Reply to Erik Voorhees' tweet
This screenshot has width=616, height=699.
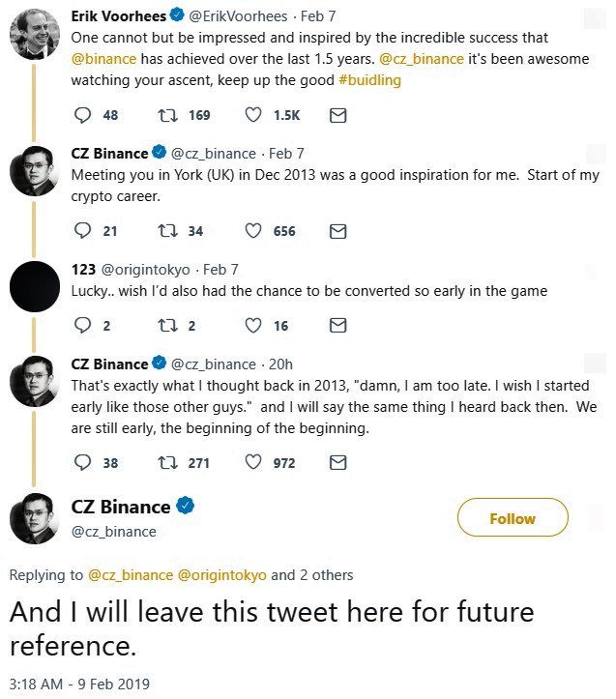(83, 115)
